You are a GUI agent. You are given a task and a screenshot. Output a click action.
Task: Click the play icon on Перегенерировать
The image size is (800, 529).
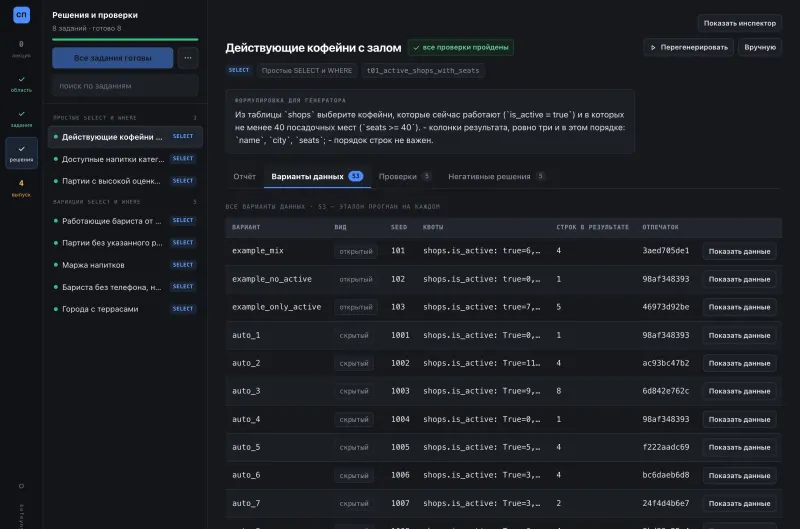(653, 47)
